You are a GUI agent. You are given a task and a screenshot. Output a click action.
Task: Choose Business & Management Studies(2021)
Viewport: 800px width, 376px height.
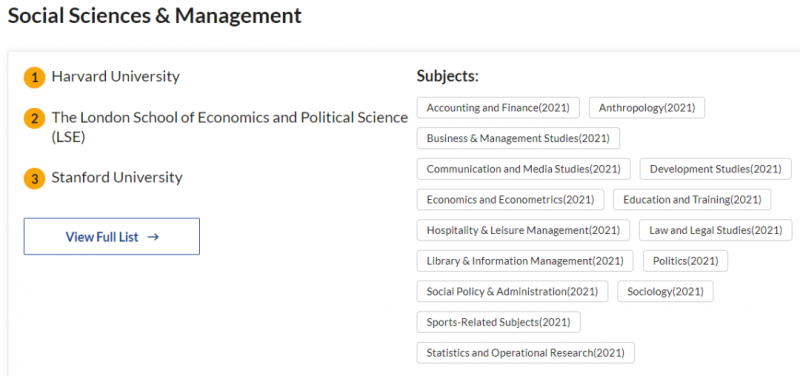518,138
